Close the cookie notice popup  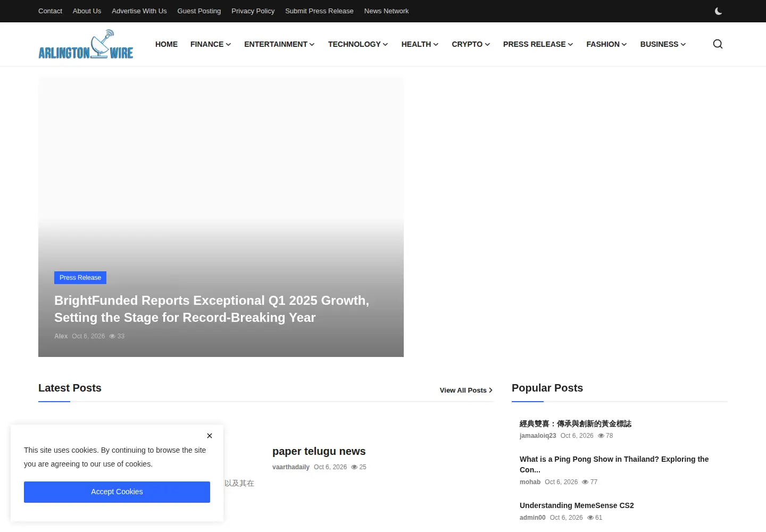(210, 436)
